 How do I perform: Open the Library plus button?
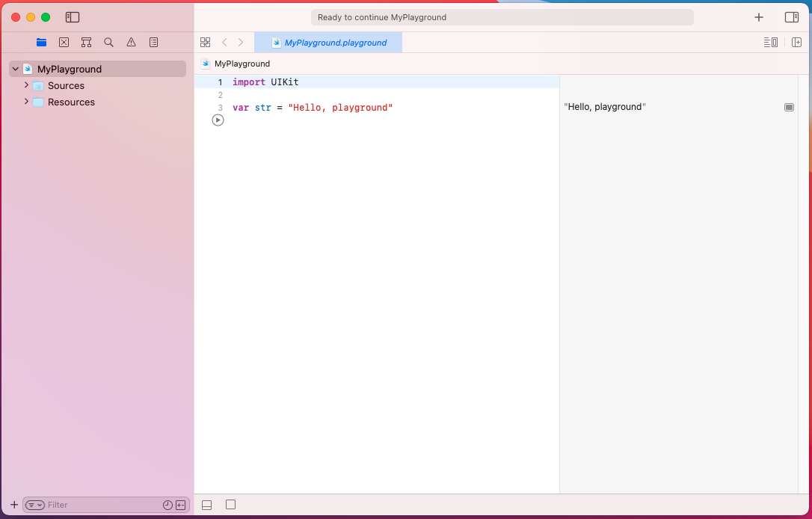(x=759, y=17)
